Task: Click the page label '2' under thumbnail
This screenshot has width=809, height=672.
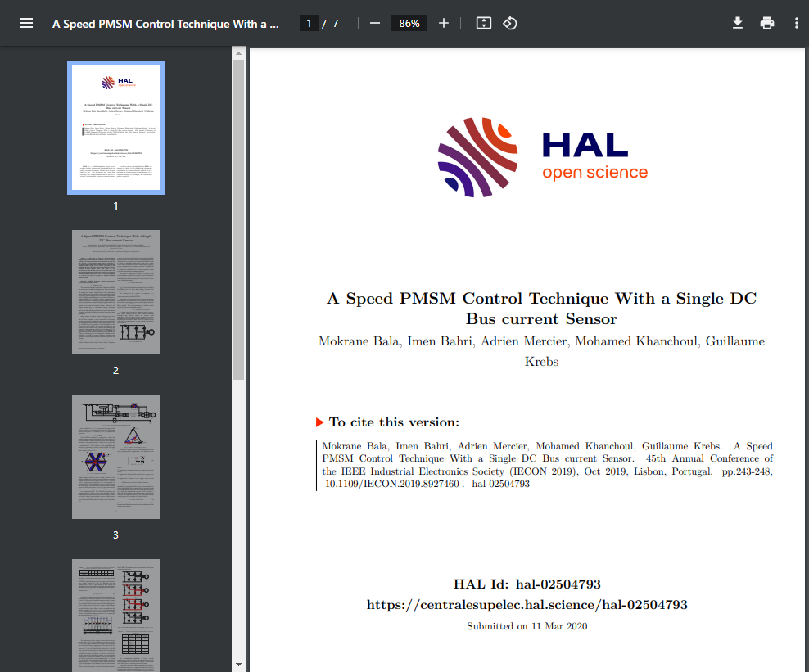Action: 115,370
